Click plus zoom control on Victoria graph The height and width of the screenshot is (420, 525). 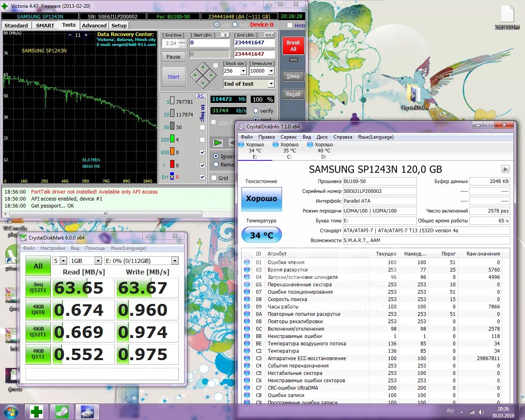pos(86,35)
